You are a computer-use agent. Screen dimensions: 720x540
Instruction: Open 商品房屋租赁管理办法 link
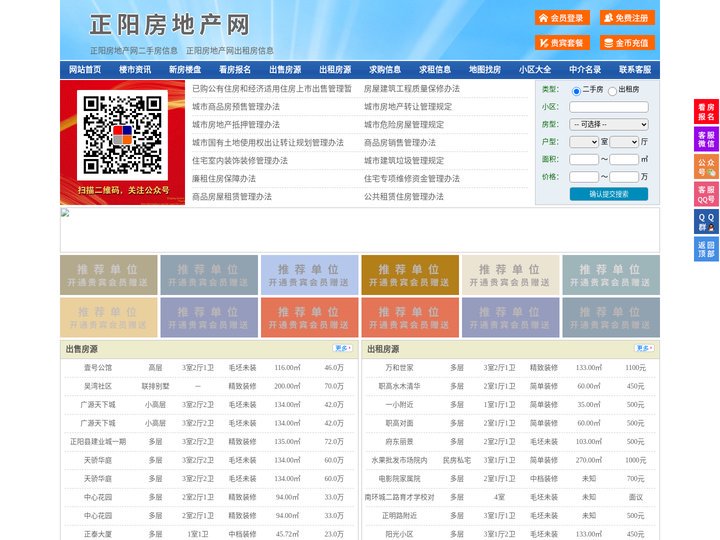click(x=232, y=197)
